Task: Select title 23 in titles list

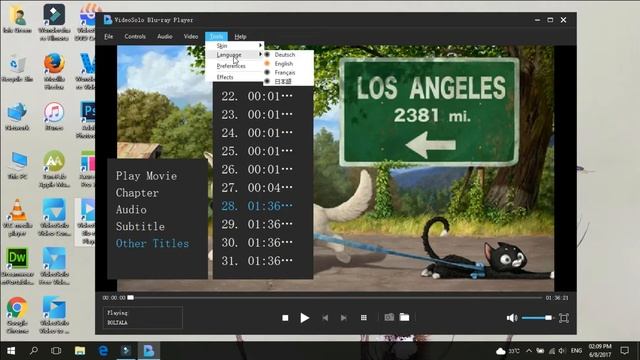Action: coord(257,115)
